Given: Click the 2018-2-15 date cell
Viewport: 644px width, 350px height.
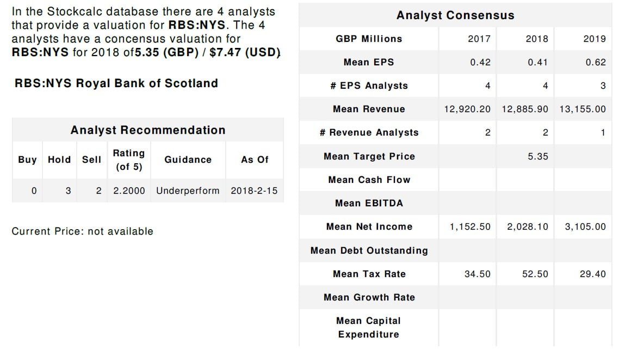Looking at the screenshot, I should coord(254,191).
